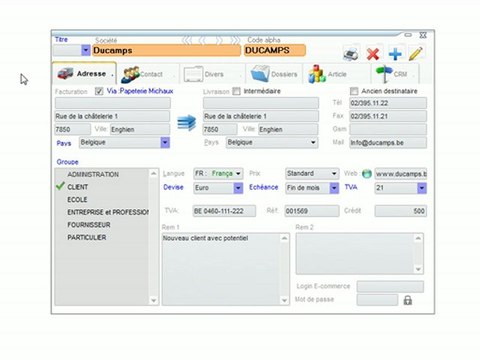Open the Article tab
The height and width of the screenshot is (360, 480).
pos(336,74)
